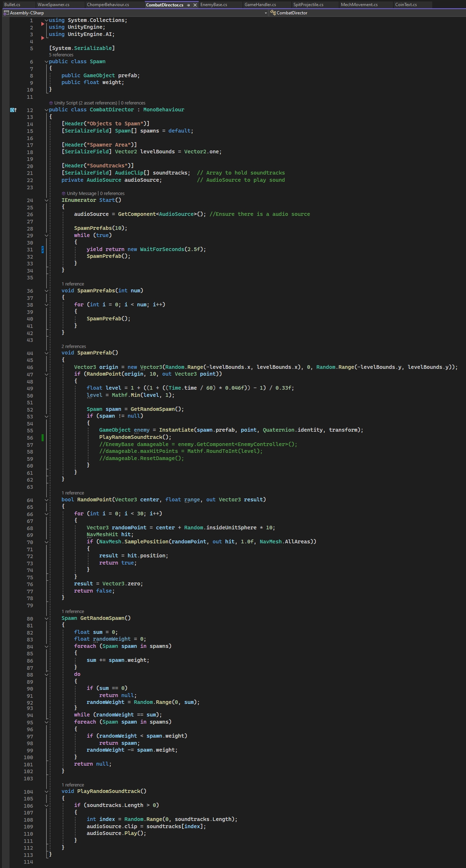
Task: Click Unity icon beside 'Unity Script' CodeLens
Action: coord(51,103)
